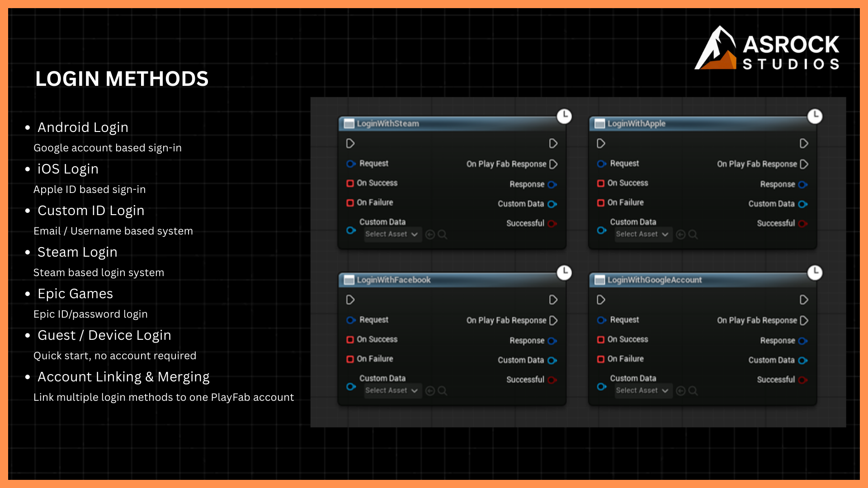Click the LoginWithSteam input execution pin
The height and width of the screenshot is (488, 868).
click(350, 144)
